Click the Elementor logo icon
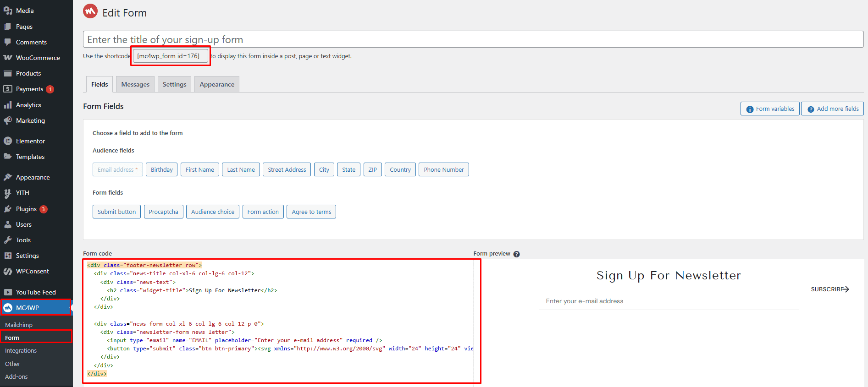Viewport: 868px width, 387px height. (8, 141)
